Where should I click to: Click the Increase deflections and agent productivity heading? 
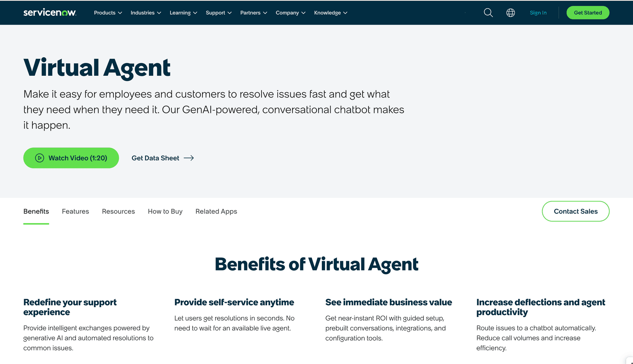[541, 307]
